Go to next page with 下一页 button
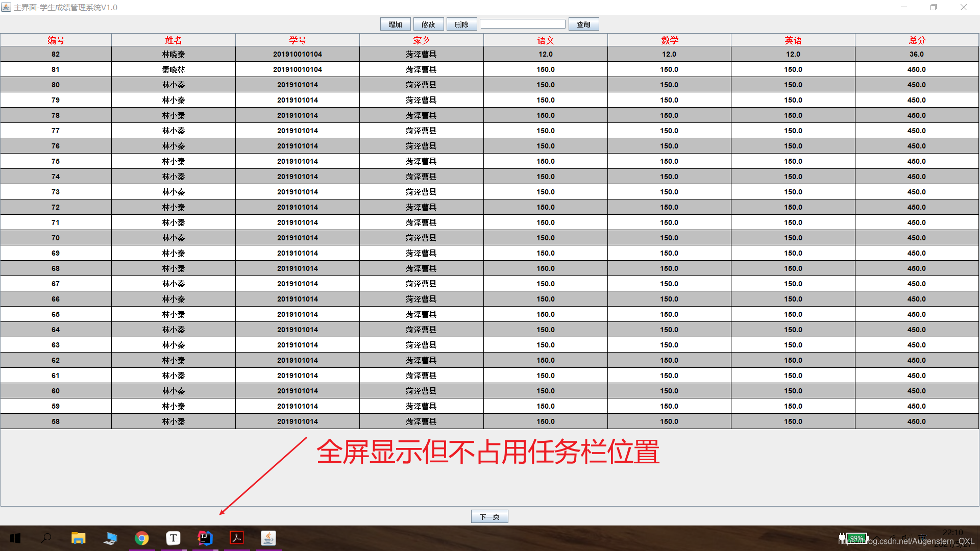This screenshot has height=551, width=980. click(489, 517)
